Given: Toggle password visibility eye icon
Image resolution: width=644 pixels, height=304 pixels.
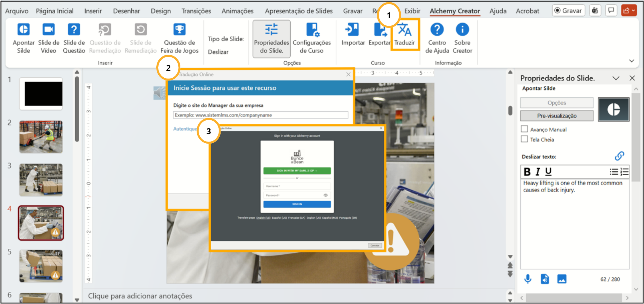Looking at the screenshot, I should point(326,195).
